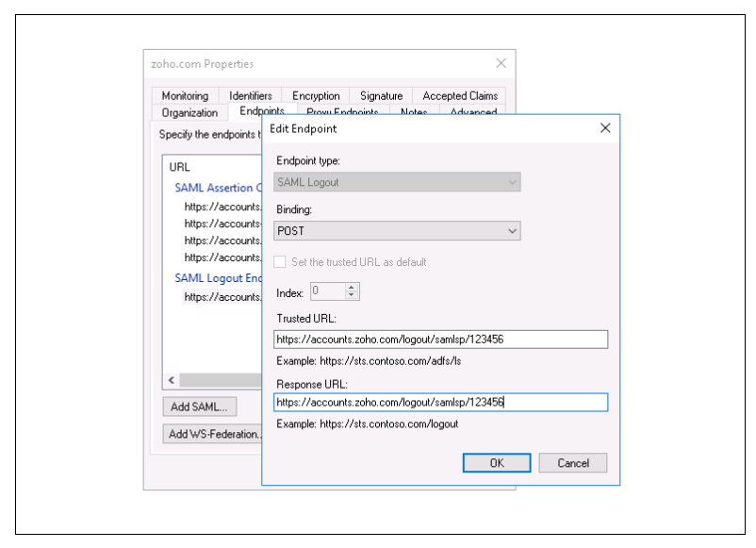Click the Response URL text field

pyautogui.click(x=440, y=403)
